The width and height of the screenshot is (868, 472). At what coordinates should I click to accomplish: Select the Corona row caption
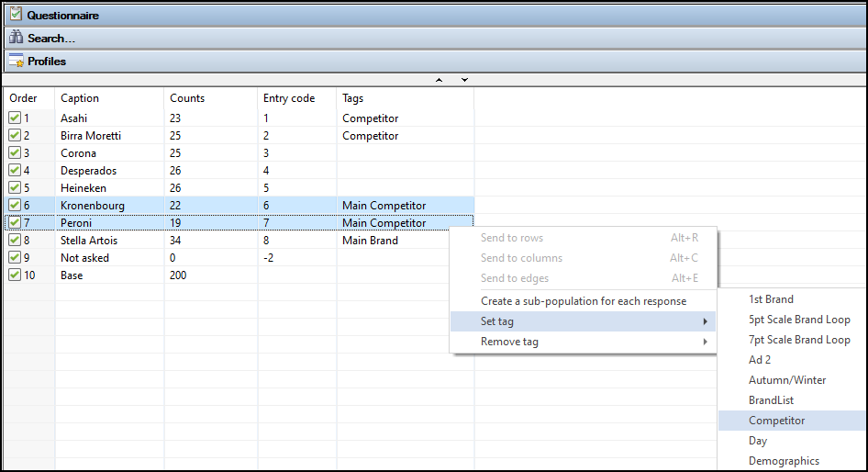tap(78, 153)
